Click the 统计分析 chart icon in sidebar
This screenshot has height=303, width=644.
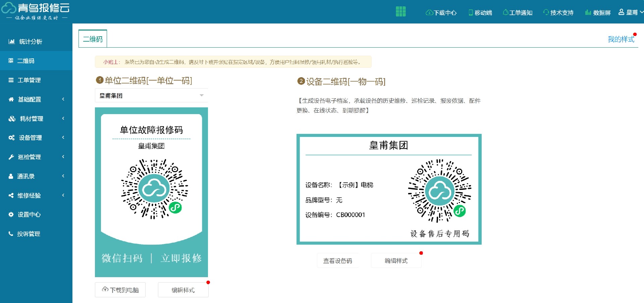[11, 42]
